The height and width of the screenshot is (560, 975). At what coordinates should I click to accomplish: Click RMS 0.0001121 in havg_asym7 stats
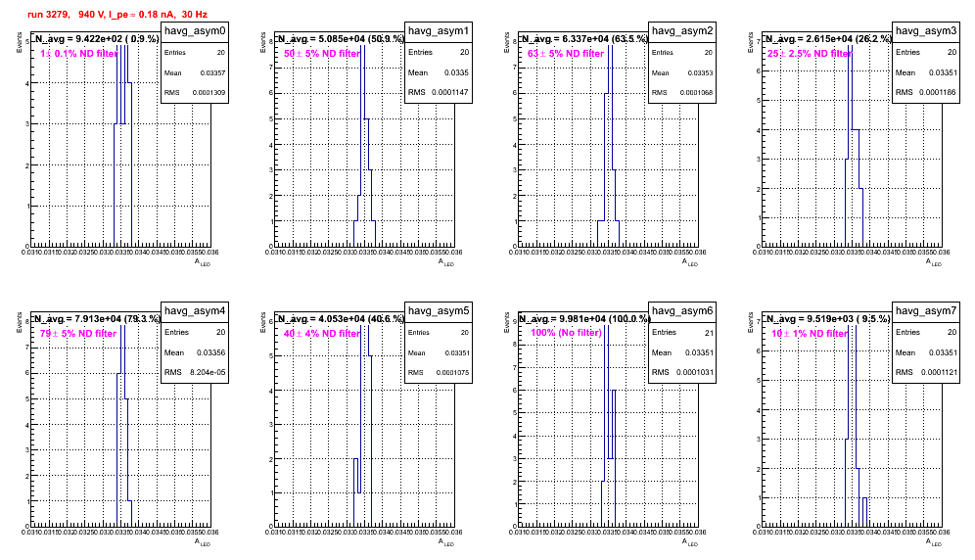tap(926, 373)
